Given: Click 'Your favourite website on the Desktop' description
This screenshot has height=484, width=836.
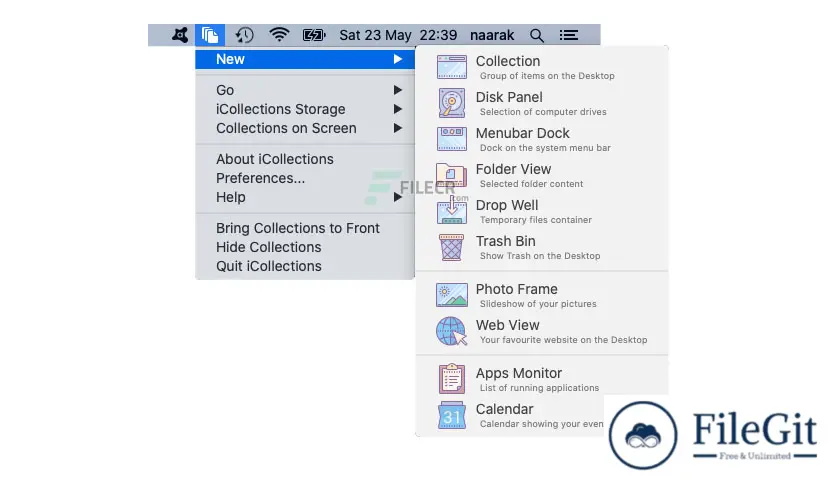Looking at the screenshot, I should (x=563, y=340).
